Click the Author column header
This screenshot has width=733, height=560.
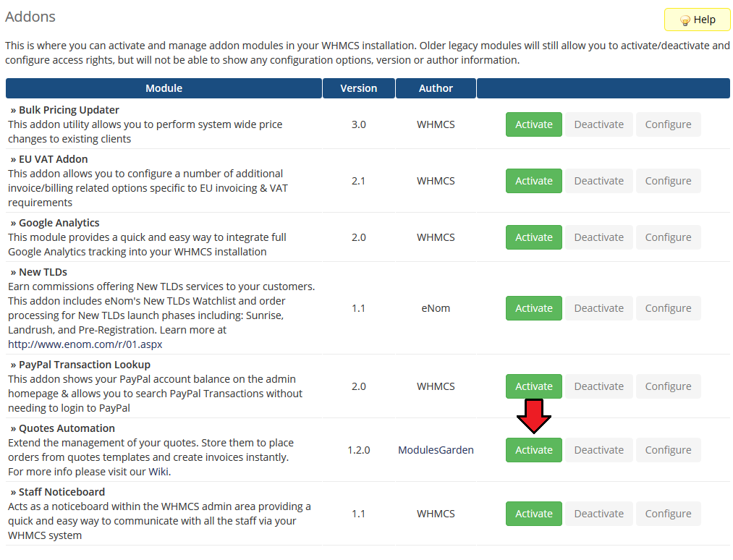[x=436, y=88]
